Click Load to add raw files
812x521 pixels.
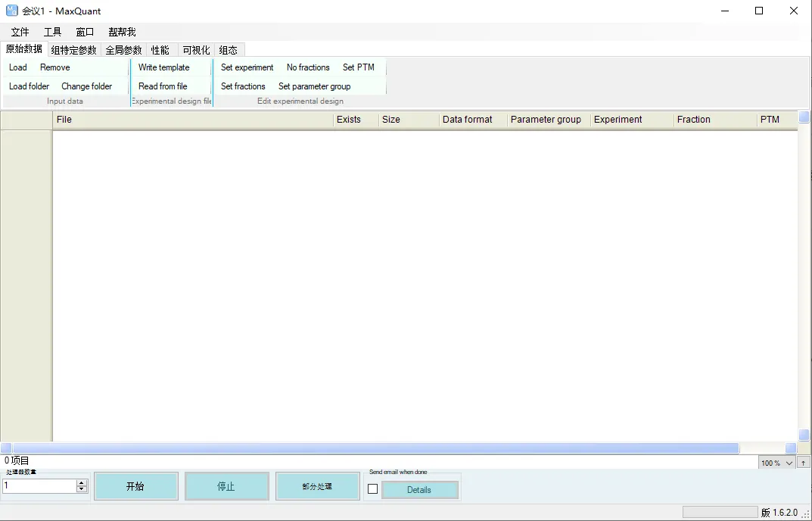click(18, 67)
